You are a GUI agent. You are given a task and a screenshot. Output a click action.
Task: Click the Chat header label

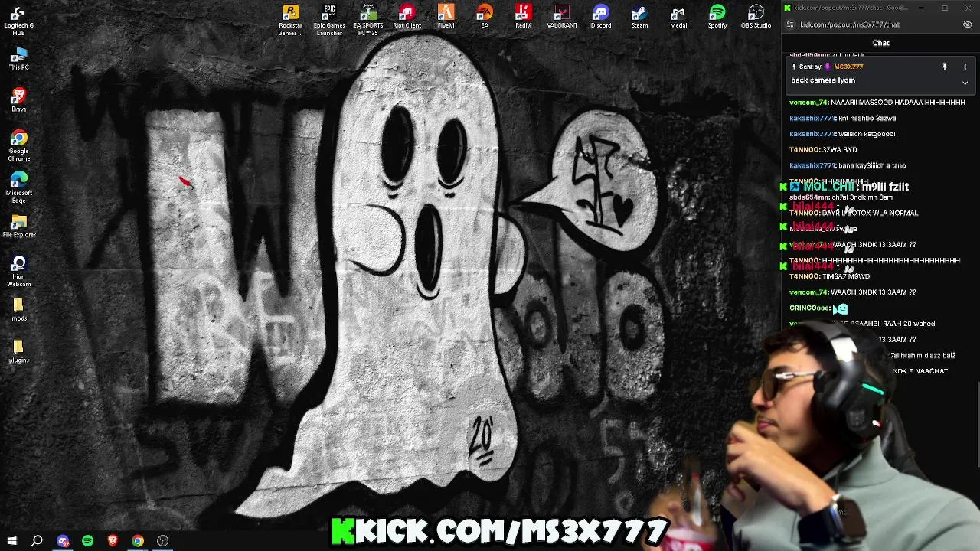880,43
